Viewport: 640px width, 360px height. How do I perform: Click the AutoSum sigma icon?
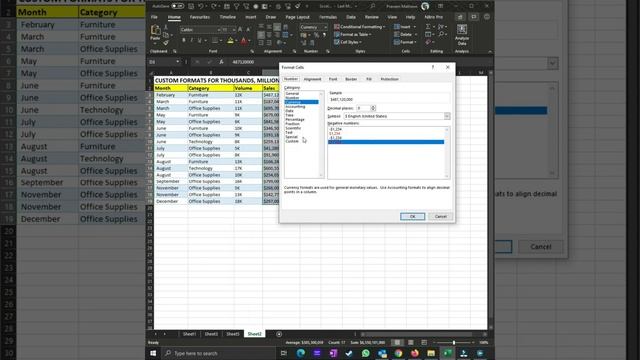(x=428, y=27)
